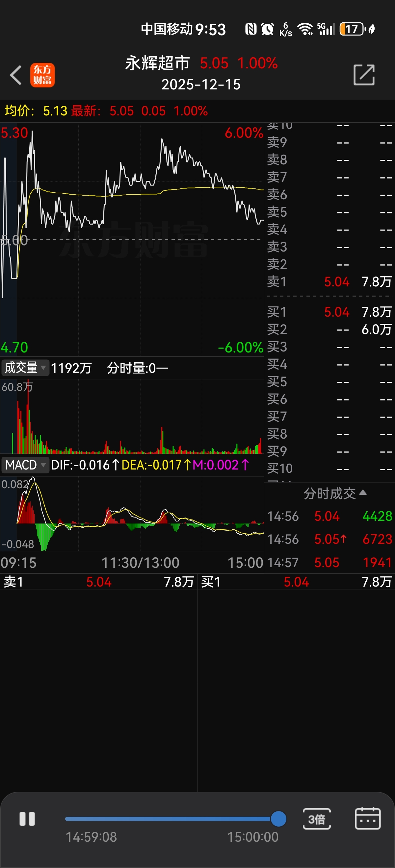This screenshot has width=395, height=868.
Task: Tap the 14:56 trade with 4428
Action: pyautogui.click(x=329, y=516)
